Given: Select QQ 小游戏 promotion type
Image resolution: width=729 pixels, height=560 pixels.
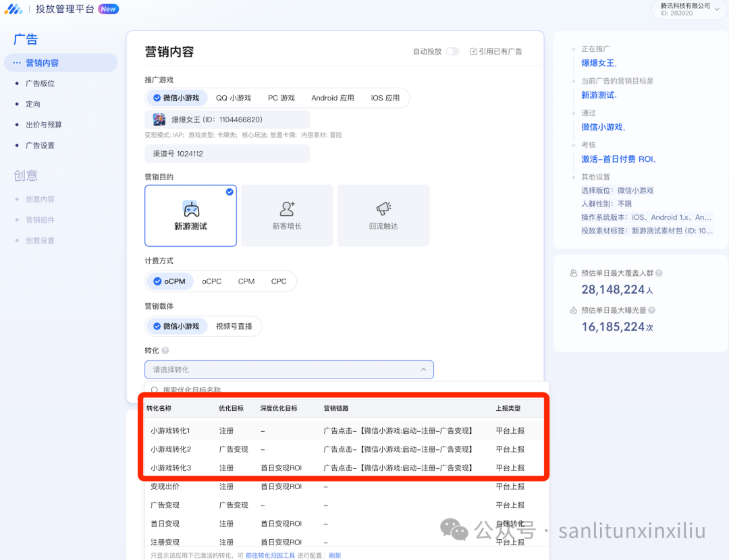Looking at the screenshot, I should (x=234, y=98).
